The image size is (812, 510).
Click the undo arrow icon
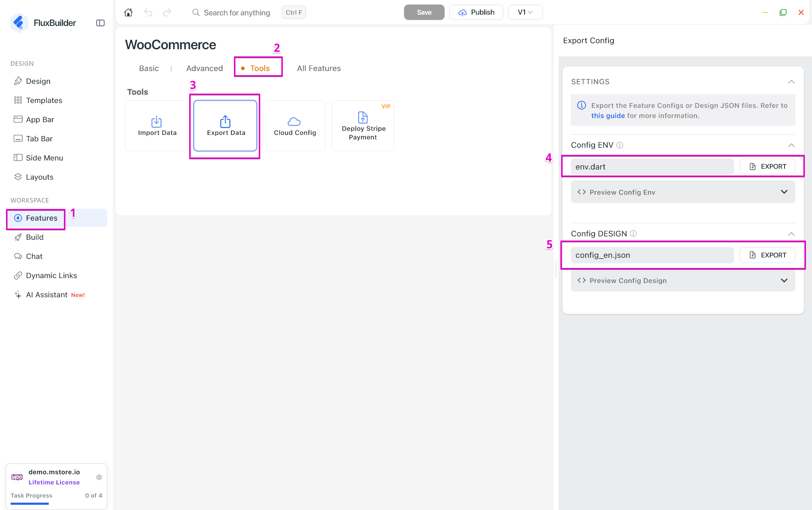click(148, 12)
